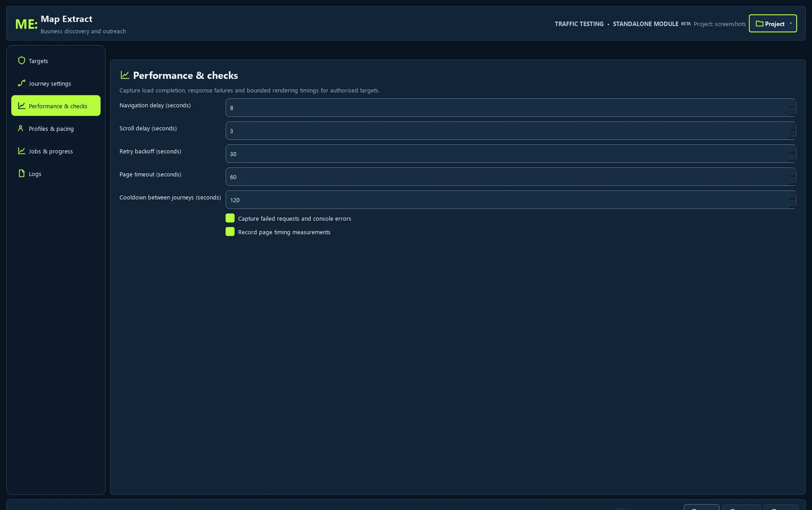812x510 pixels.
Task: Click the BETA badge
Action: coord(686,24)
